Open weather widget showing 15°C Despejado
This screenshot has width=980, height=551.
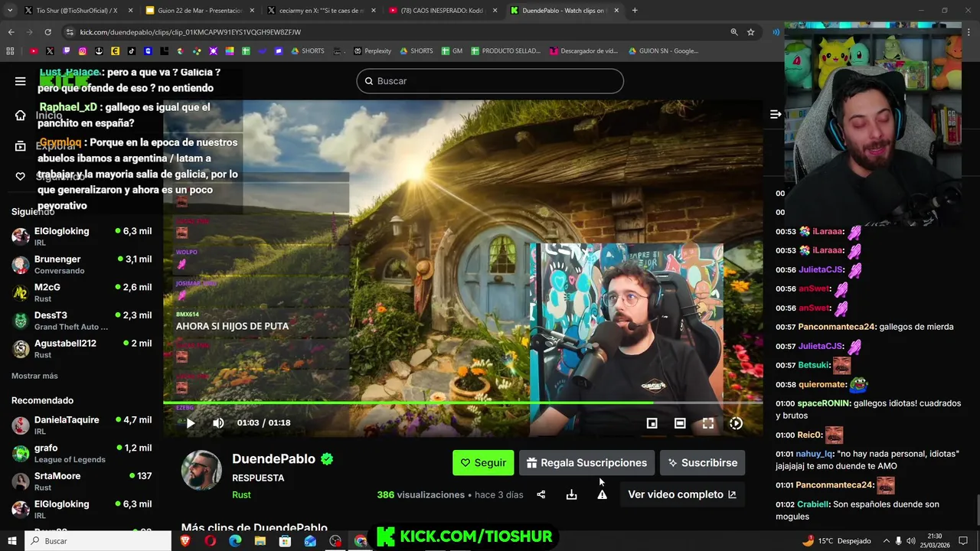coord(836,541)
